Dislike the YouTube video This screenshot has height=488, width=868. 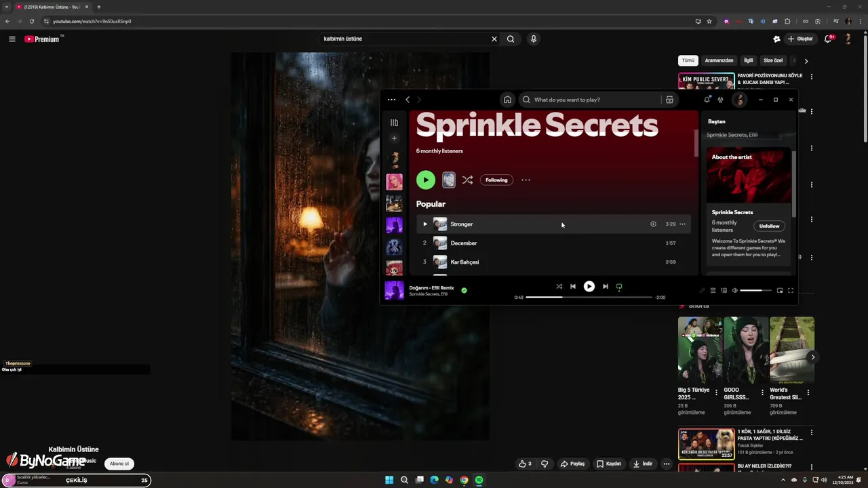pyautogui.click(x=545, y=464)
